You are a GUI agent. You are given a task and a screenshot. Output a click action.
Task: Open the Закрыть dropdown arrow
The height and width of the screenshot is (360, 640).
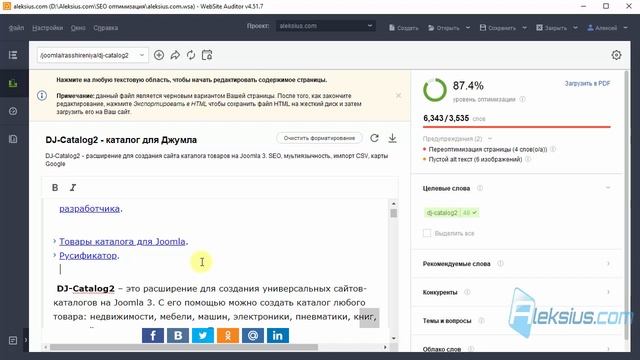coord(575,28)
